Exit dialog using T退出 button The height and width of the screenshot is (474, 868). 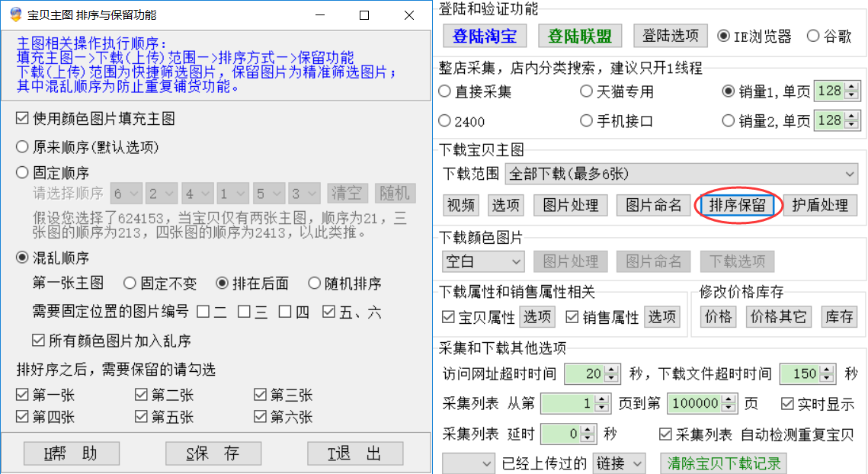coord(354,453)
